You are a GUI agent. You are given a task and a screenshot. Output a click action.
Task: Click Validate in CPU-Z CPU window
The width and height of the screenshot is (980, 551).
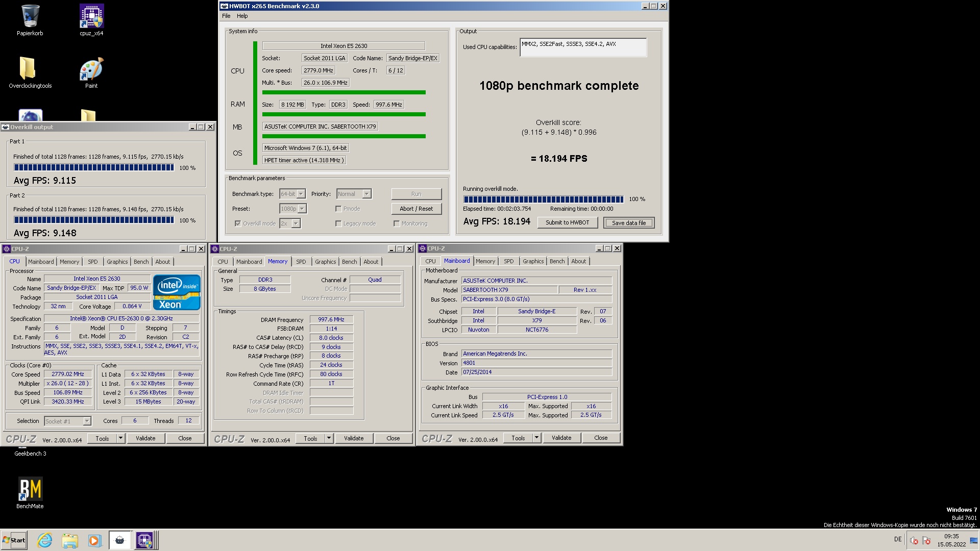[145, 438]
